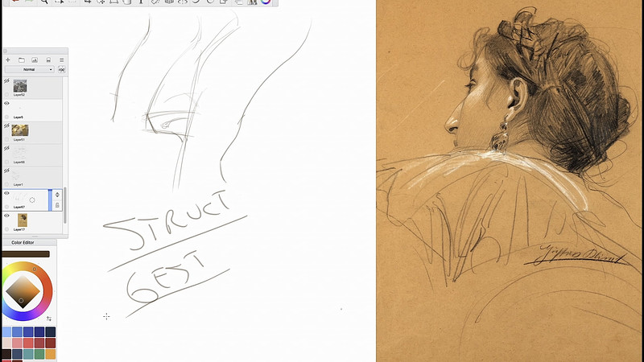Image resolution: width=644 pixels, height=362 pixels.
Task: Click the Layer66 name label
Action: click(19, 162)
